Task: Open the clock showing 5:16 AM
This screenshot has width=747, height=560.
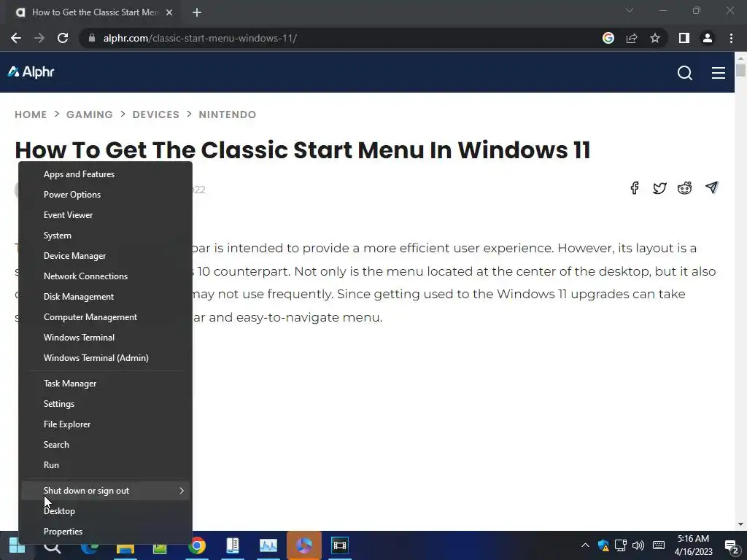Action: (x=694, y=545)
